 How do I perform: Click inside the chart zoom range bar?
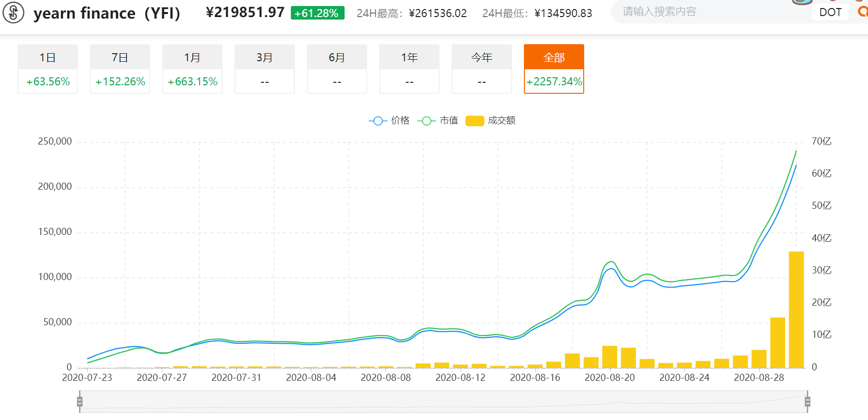(444, 401)
